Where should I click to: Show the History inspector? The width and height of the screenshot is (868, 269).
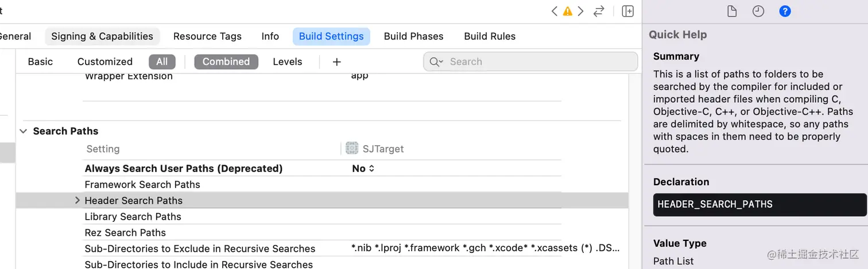[758, 11]
